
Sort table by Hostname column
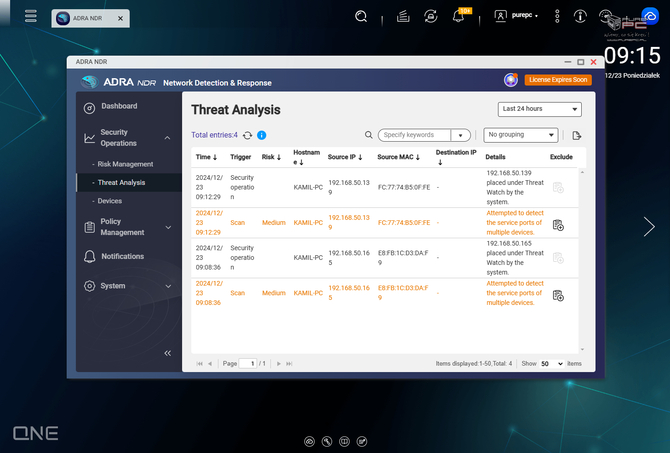(x=306, y=157)
